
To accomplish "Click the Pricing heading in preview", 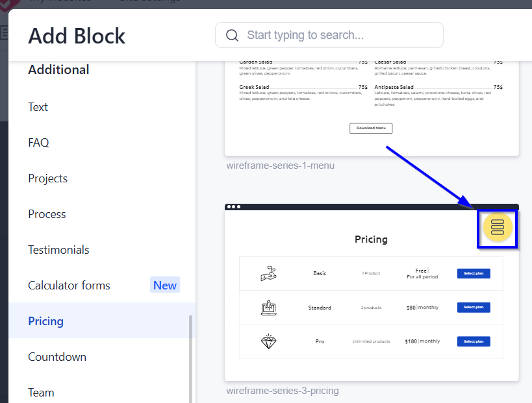I will tap(371, 239).
